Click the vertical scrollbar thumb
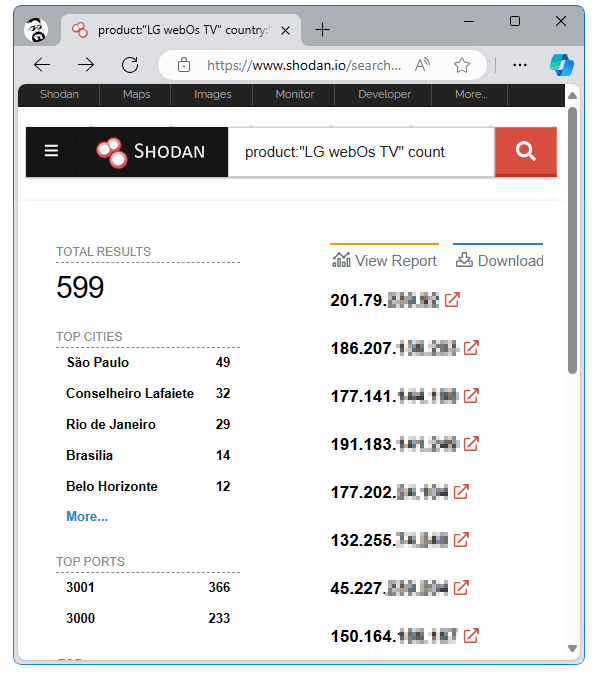 point(572,240)
